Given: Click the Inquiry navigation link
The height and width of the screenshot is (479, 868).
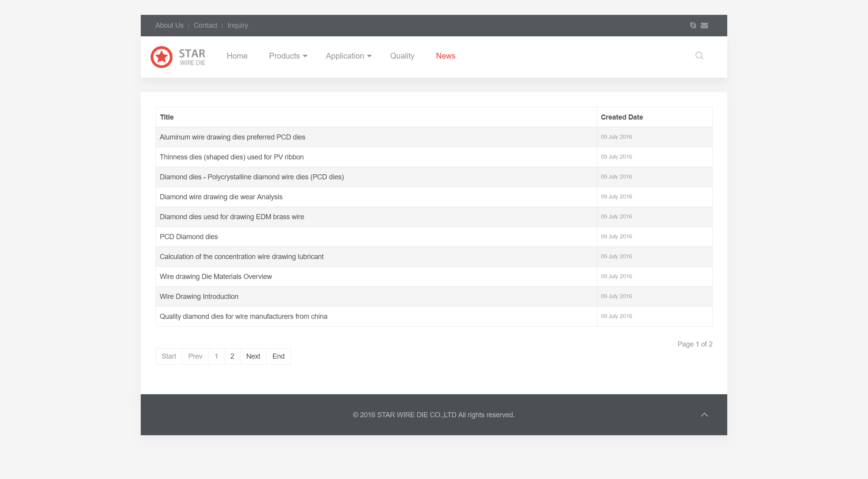Looking at the screenshot, I should tap(237, 25).
